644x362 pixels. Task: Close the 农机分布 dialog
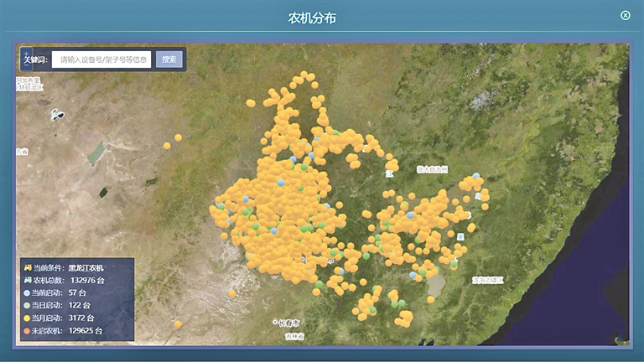click(625, 15)
